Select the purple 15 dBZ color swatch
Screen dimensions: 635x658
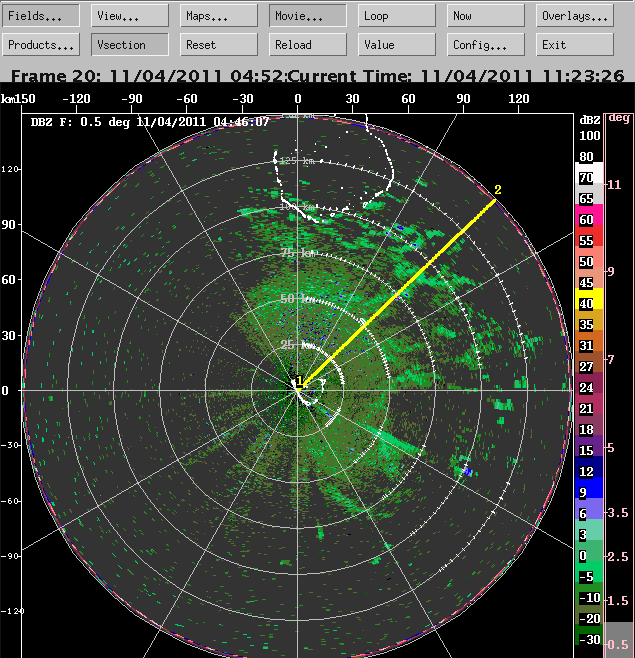tap(589, 446)
